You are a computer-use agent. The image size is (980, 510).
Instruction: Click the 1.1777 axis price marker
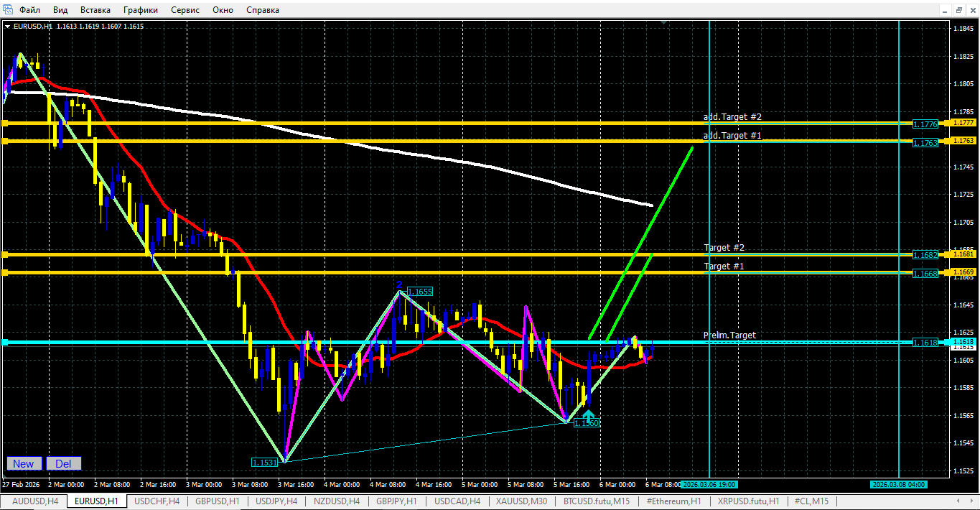coord(963,123)
